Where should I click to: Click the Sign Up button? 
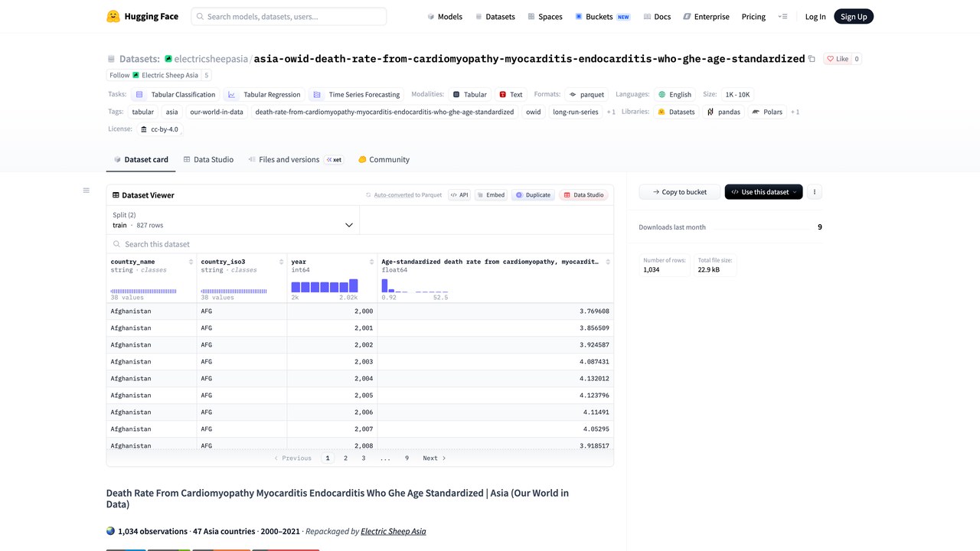(854, 16)
